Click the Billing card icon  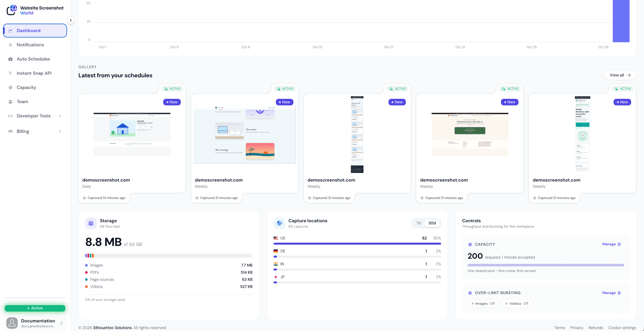pyautogui.click(x=10, y=131)
